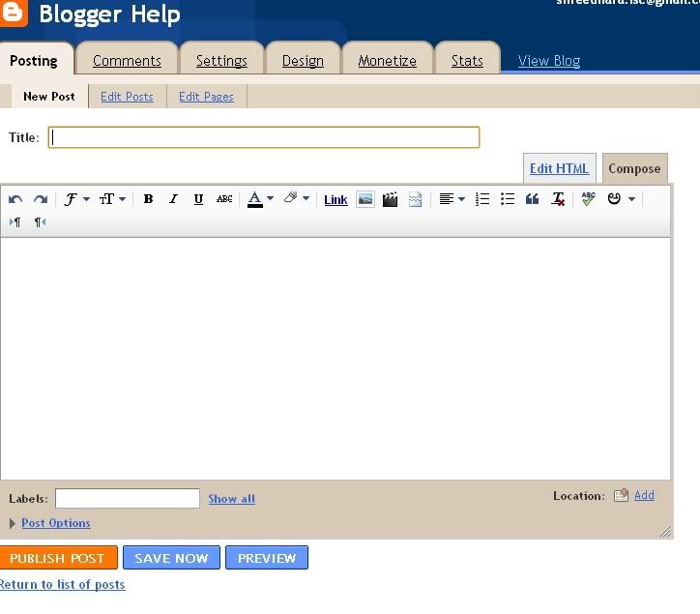Click the Insert jump break icon
Screen dimensions: 700x614
pyautogui.click(x=415, y=199)
